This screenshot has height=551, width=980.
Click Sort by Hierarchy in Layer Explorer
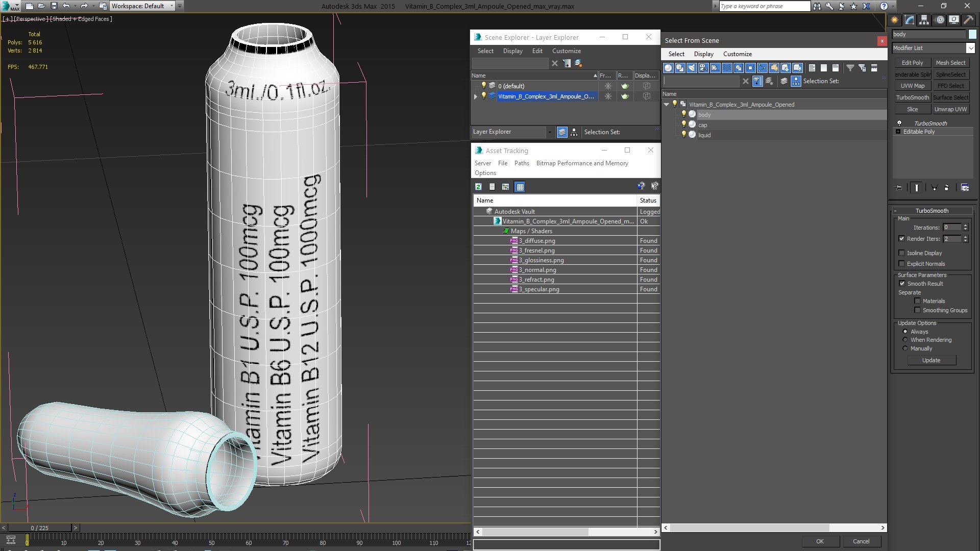click(x=574, y=132)
